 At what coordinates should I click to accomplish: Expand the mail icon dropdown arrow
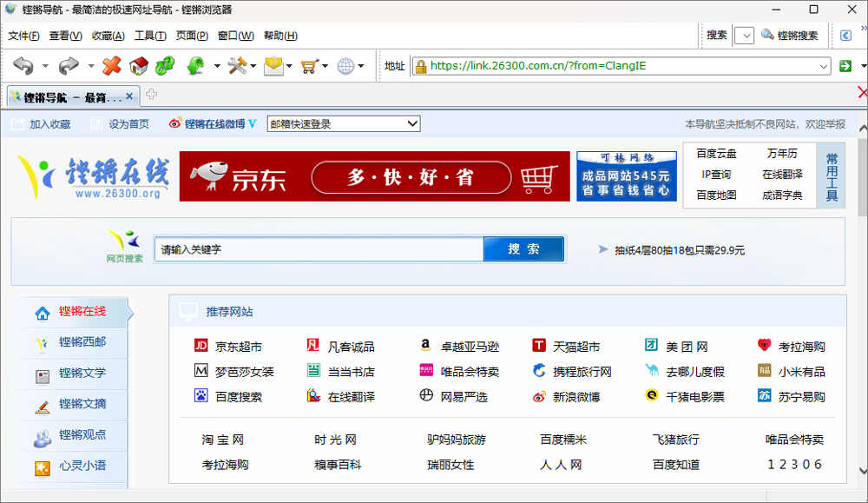tap(289, 66)
